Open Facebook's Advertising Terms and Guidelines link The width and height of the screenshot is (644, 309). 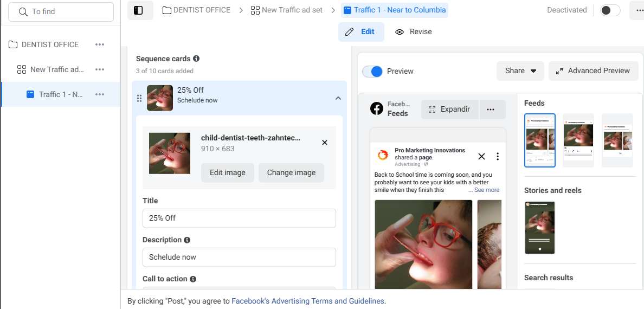tap(308, 301)
